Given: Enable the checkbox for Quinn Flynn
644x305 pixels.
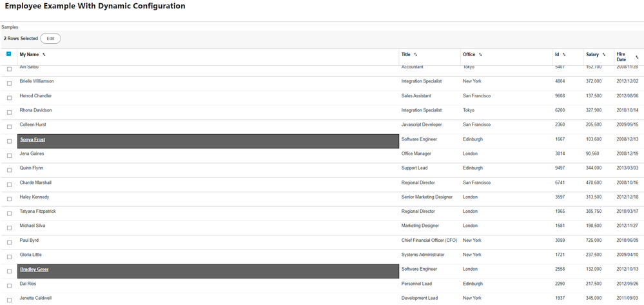Looking at the screenshot, I should [9, 170].
